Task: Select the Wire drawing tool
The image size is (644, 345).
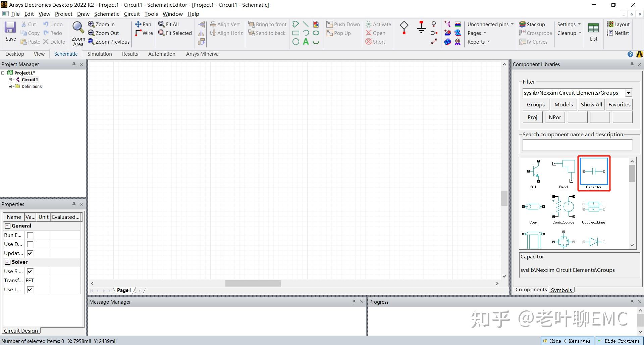Action: coord(144,33)
